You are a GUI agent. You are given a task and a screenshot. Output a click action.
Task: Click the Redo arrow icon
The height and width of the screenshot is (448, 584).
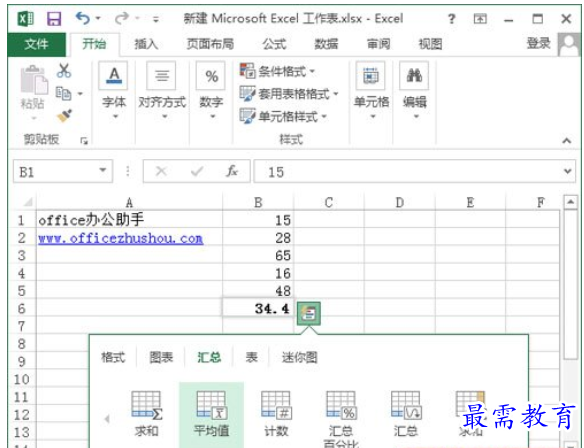click(122, 18)
